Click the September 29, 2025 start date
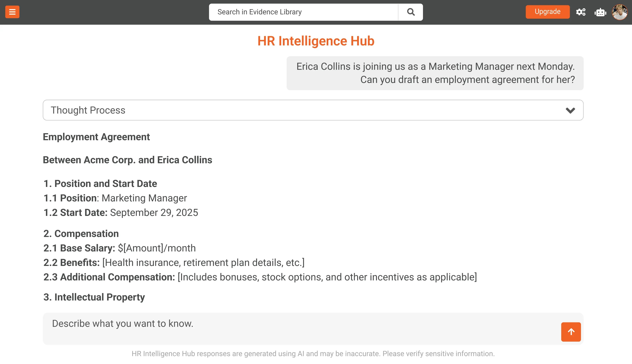The image size is (632, 364). tap(154, 212)
